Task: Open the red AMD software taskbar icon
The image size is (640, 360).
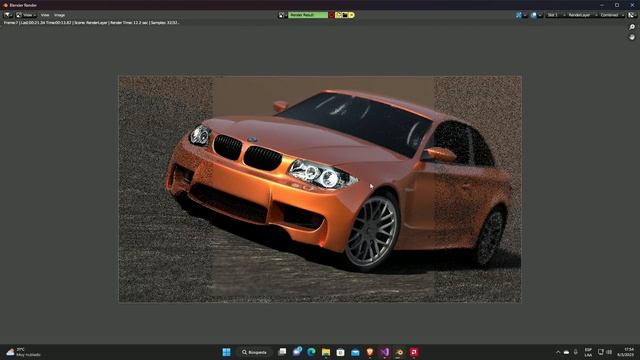Action: click(414, 352)
